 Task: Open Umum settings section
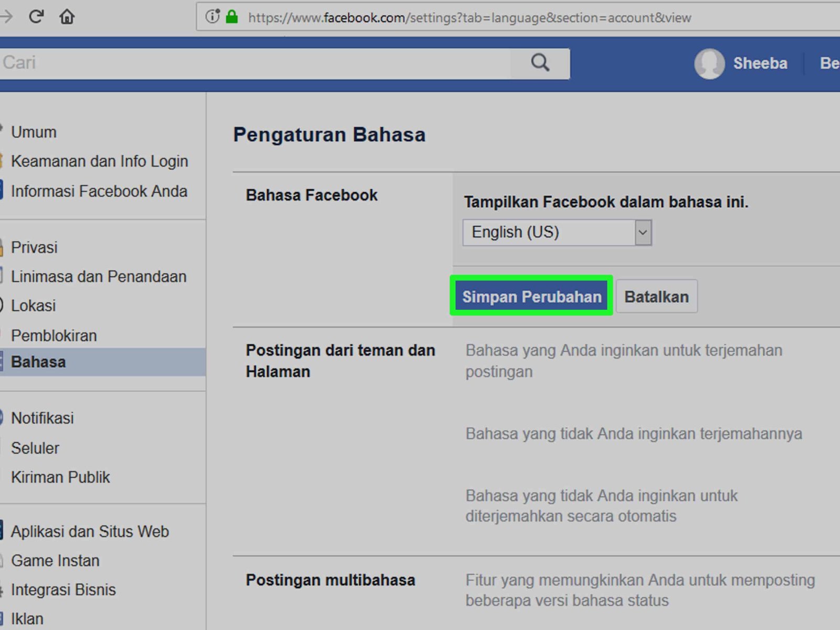pos(34,132)
